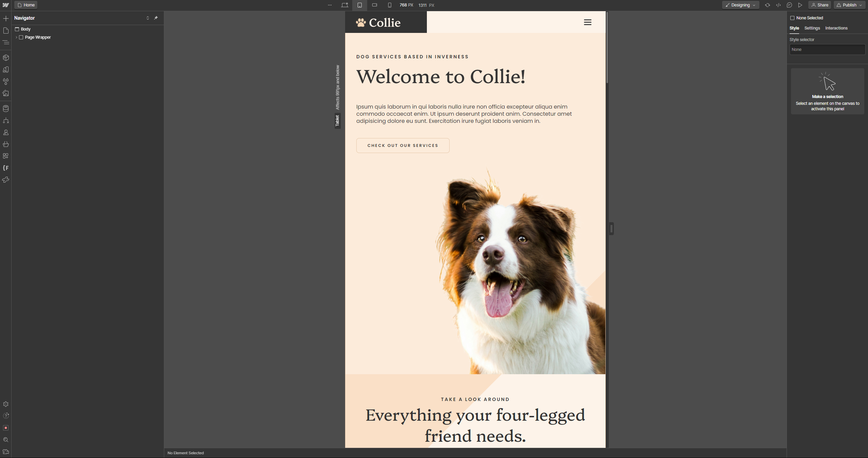Open the comments mode icon
The height and width of the screenshot is (458, 868).
click(789, 5)
